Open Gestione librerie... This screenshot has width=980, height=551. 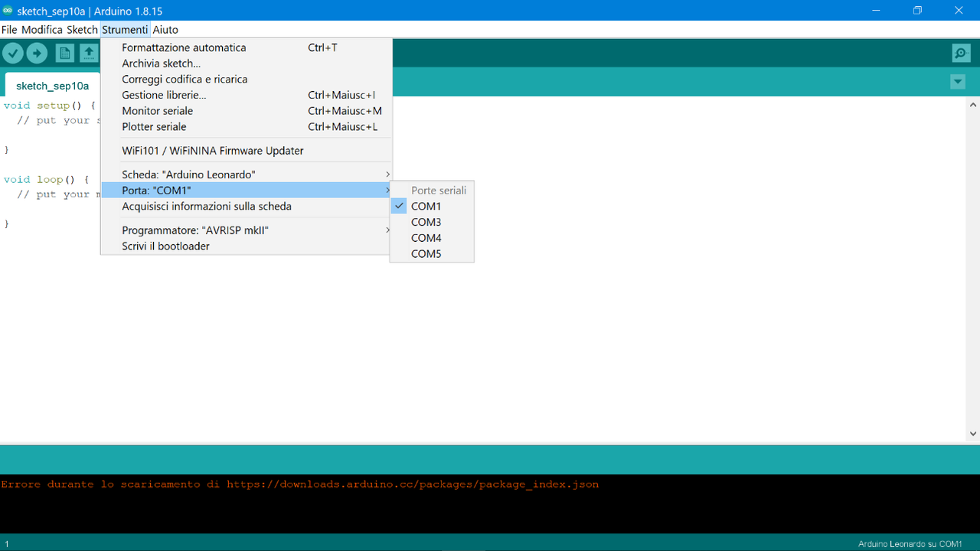[x=246, y=95]
